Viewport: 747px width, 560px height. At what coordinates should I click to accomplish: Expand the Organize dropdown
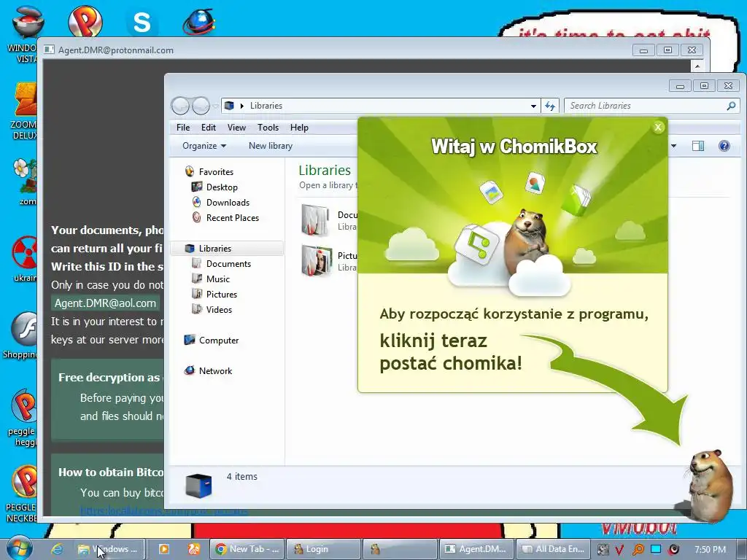pyautogui.click(x=204, y=146)
